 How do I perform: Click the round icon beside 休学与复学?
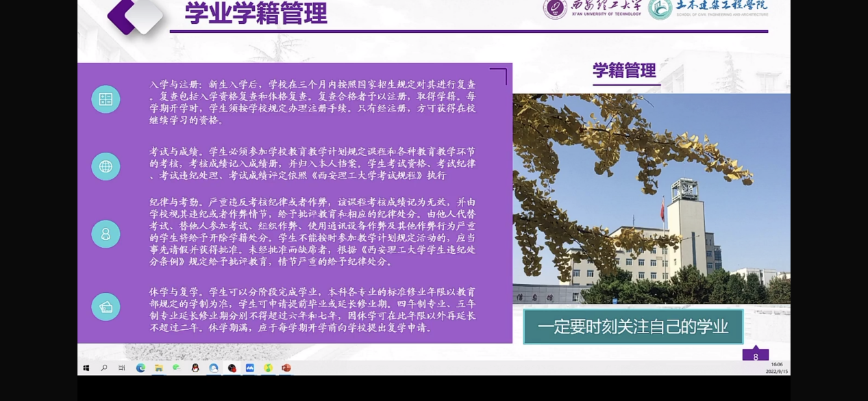click(x=106, y=307)
